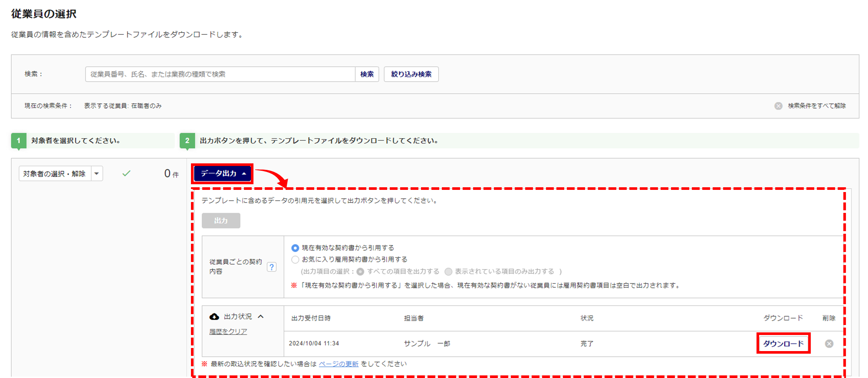Click the help question mark icon
Viewport: 868px width, 378px height.
[272, 267]
